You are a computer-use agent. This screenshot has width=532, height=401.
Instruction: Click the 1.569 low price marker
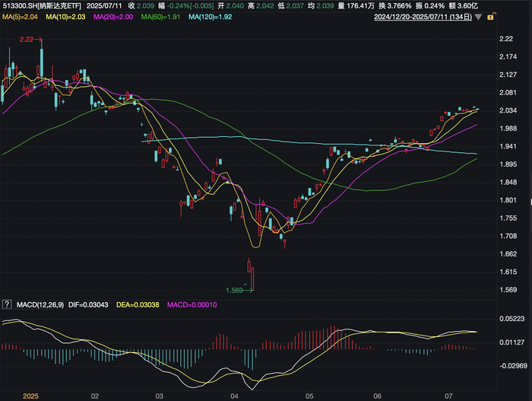[x=235, y=290]
